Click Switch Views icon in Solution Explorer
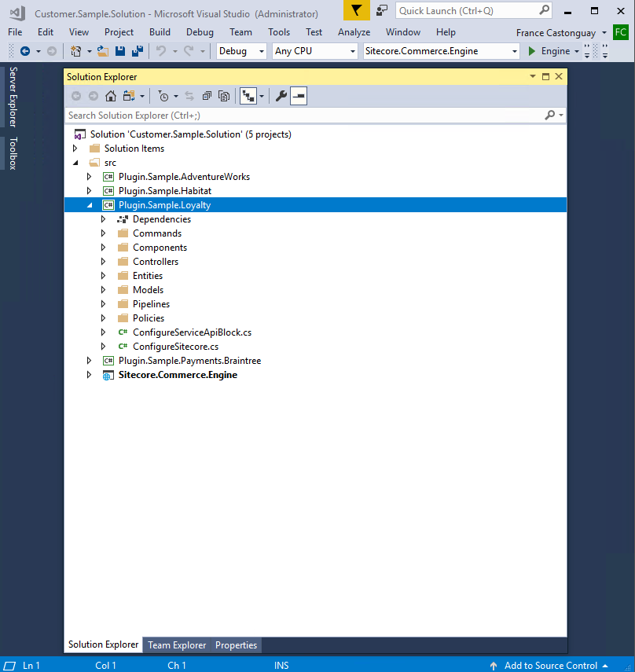Image resolution: width=635 pixels, height=672 pixels. coord(129,96)
